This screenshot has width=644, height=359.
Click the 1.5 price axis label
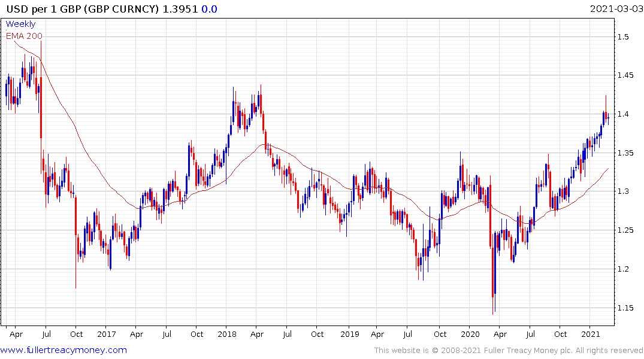[623, 37]
